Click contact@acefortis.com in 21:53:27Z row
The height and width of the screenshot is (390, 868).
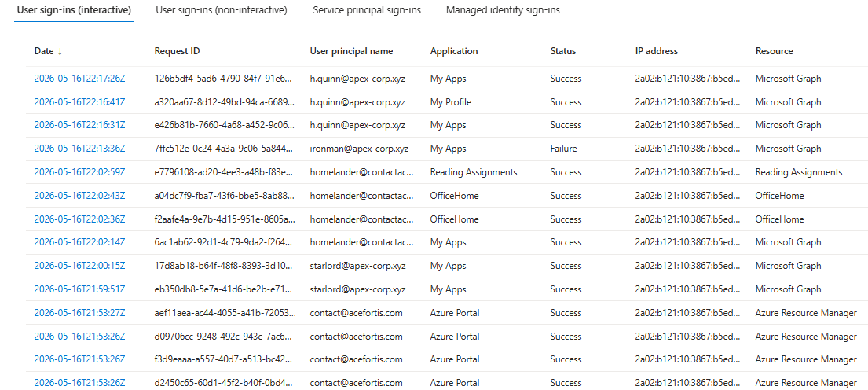pos(356,312)
